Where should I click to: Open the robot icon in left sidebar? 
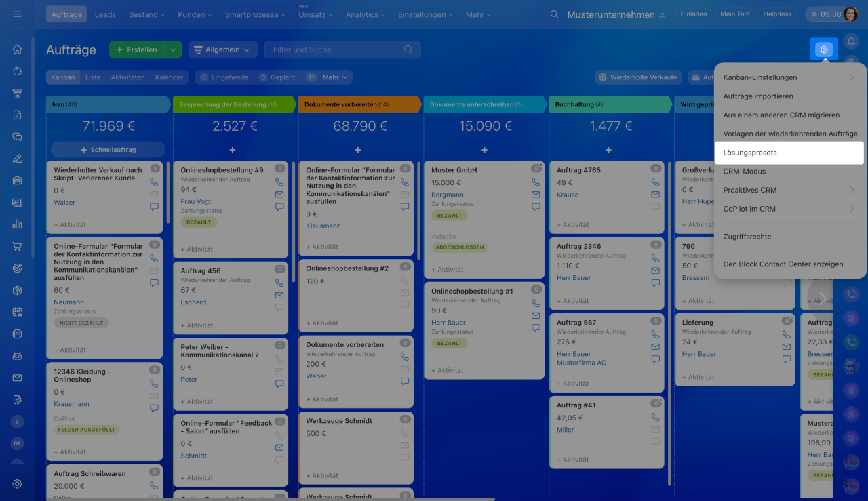coord(17,356)
